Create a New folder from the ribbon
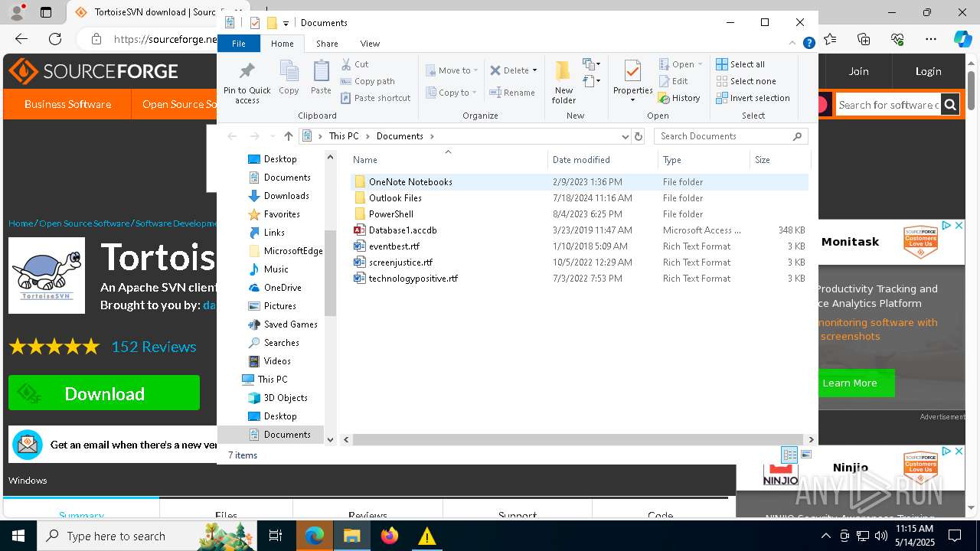 coord(563,82)
